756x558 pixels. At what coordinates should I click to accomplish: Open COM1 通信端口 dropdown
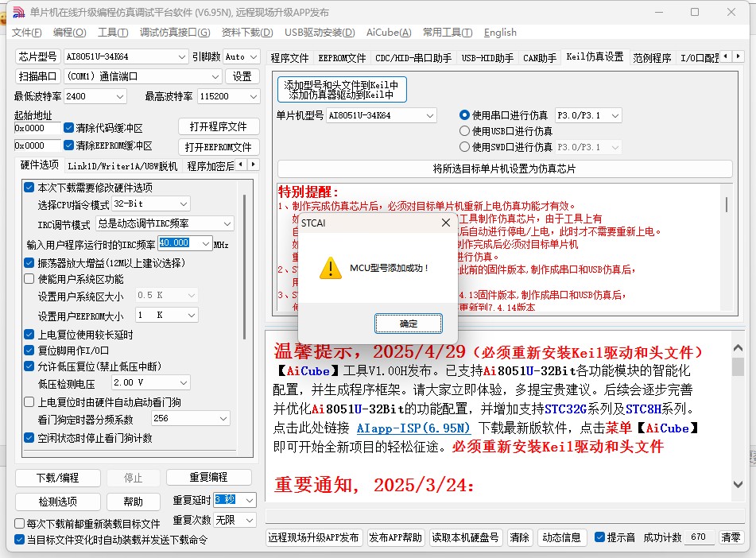(x=143, y=76)
